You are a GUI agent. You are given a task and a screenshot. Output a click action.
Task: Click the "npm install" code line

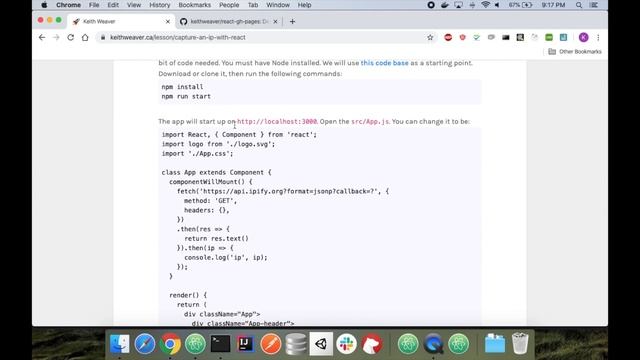182,87
